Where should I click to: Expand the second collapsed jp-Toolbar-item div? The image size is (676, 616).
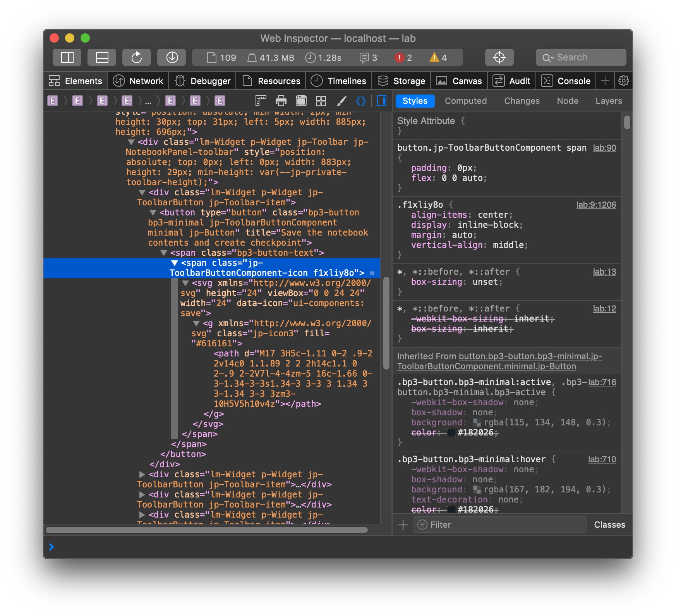[x=142, y=495]
